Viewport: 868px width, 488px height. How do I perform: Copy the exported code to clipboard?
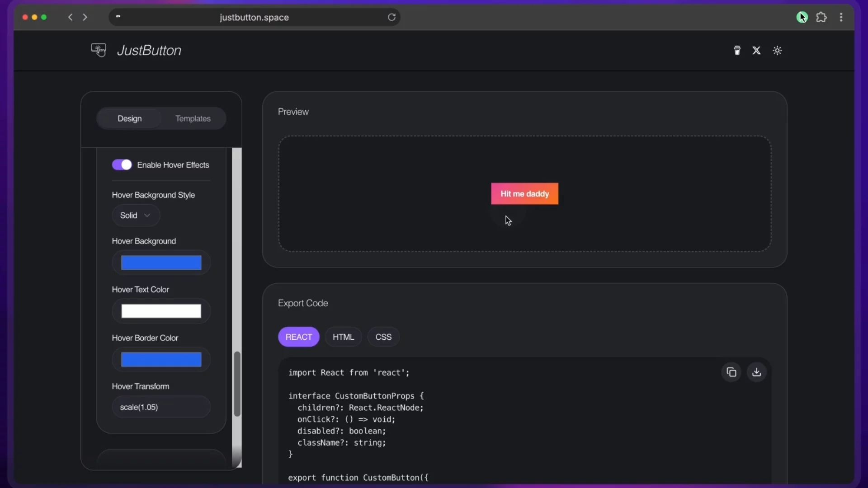click(731, 372)
